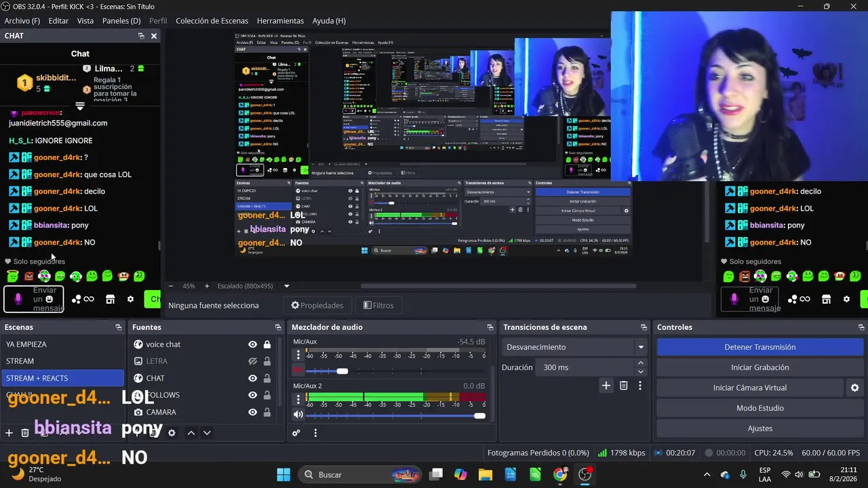This screenshot has width=868, height=488.
Task: Open the Archivo menu
Action: pyautogui.click(x=22, y=21)
